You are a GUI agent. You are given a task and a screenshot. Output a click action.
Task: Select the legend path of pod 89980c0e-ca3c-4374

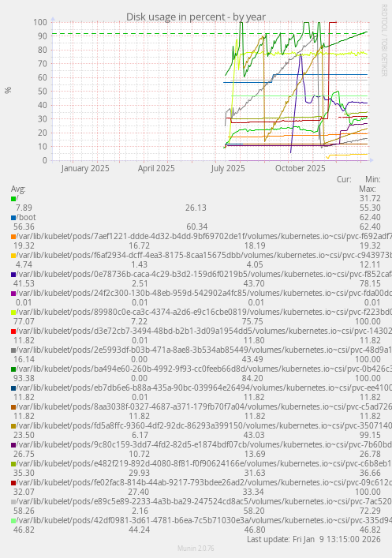tap(204, 312)
